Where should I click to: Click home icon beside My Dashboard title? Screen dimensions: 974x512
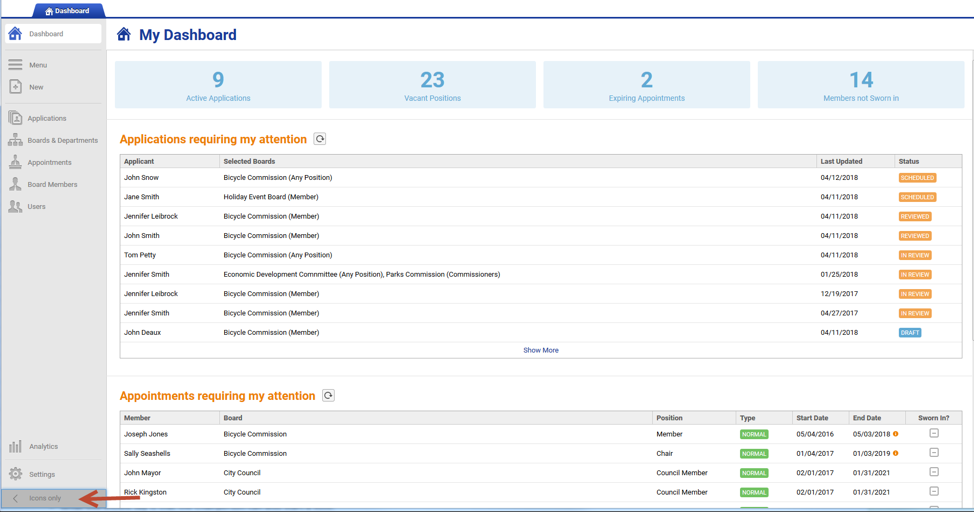124,34
